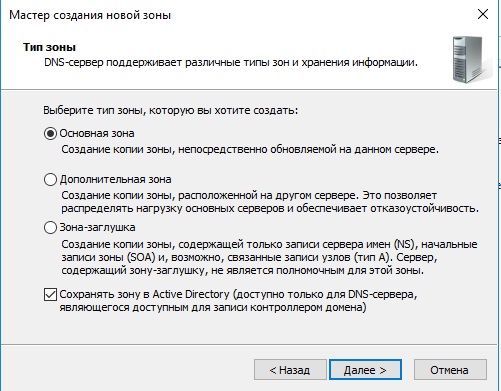Select the Основная зона radio circle

coord(50,134)
